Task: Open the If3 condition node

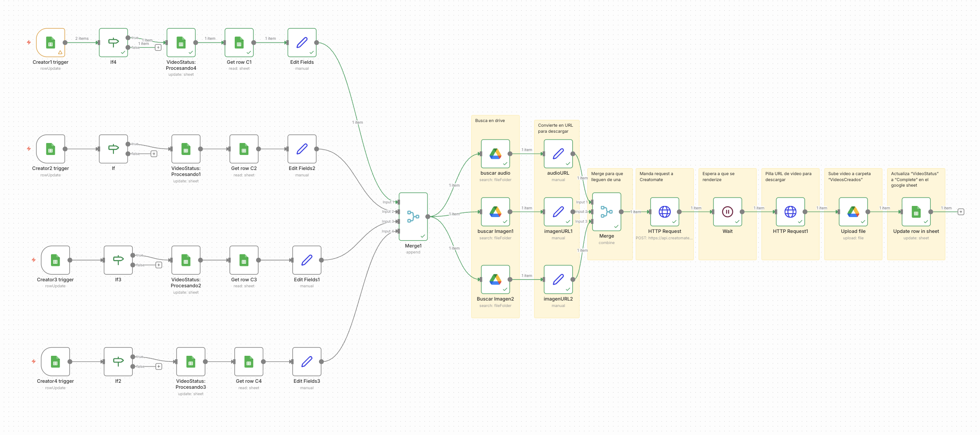Action: click(x=118, y=260)
